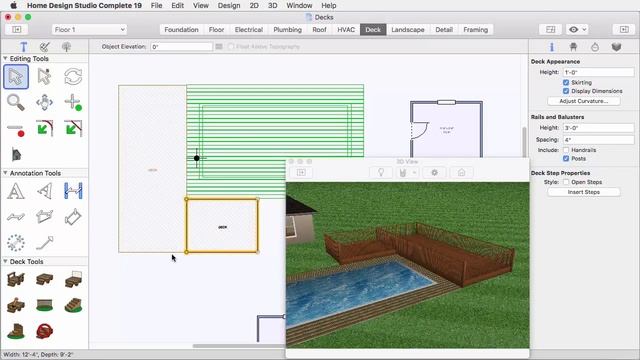This screenshot has width=640, height=360.
Task: Pick the arrow leader line tool
Action: coord(44,243)
